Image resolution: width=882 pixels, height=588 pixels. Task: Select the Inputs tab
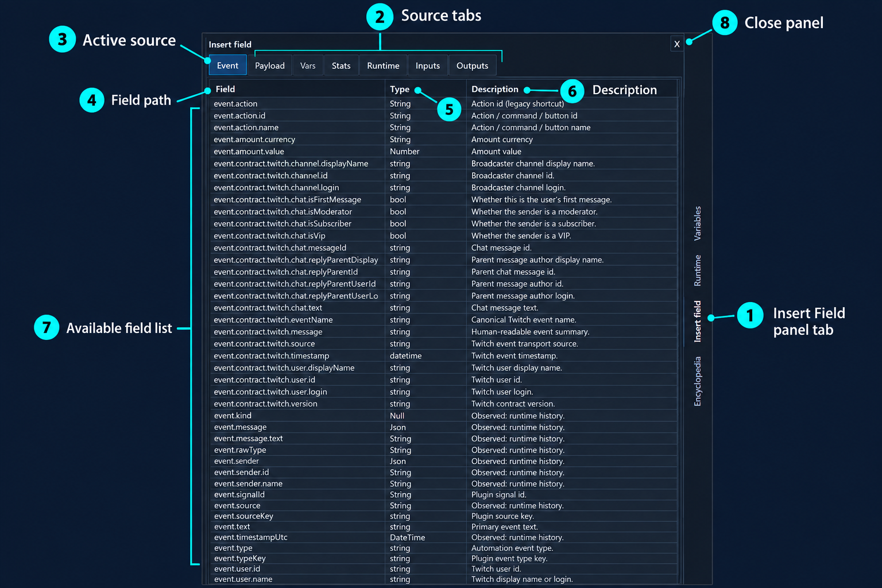click(428, 65)
